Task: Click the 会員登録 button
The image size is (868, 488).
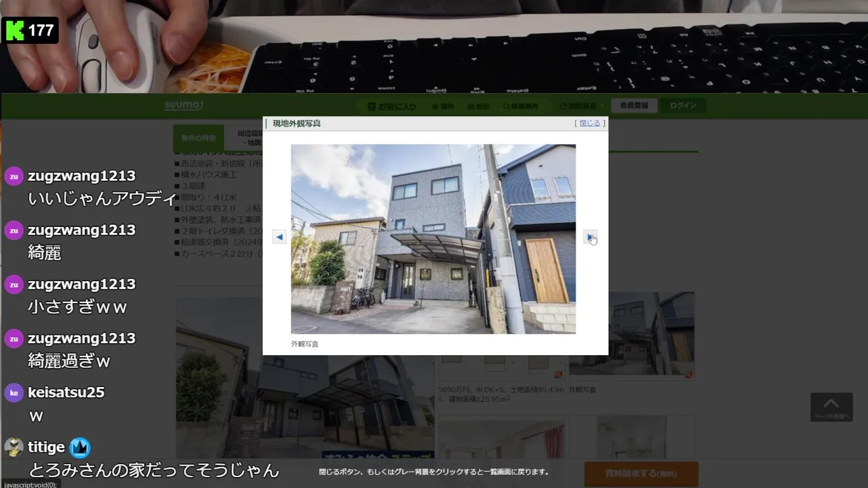Action: [x=634, y=106]
